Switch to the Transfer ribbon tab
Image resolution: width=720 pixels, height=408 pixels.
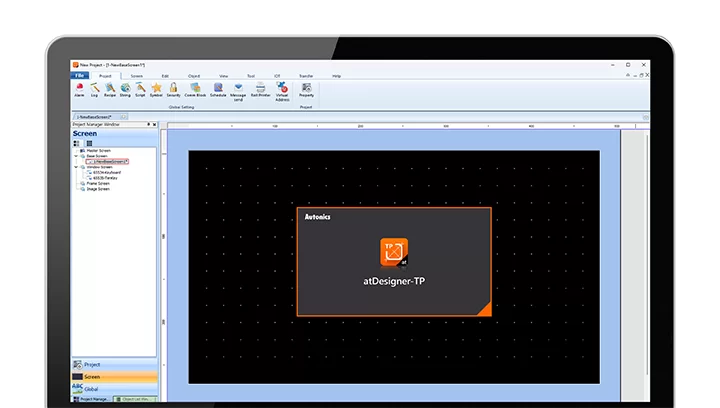(x=306, y=76)
